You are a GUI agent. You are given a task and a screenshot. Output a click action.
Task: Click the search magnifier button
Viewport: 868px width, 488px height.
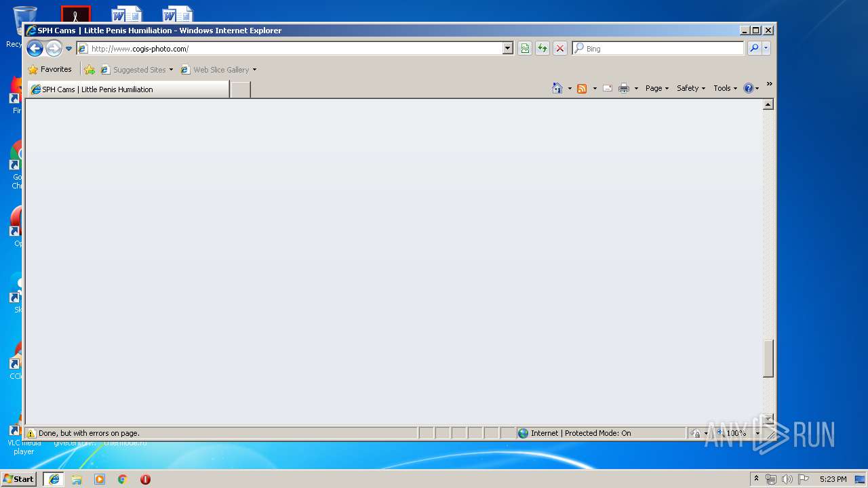coord(754,49)
